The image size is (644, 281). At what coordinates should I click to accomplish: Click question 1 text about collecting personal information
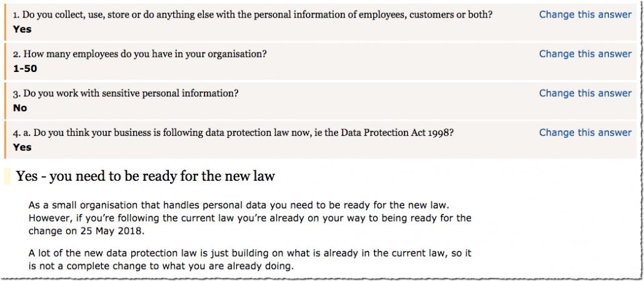click(253, 15)
